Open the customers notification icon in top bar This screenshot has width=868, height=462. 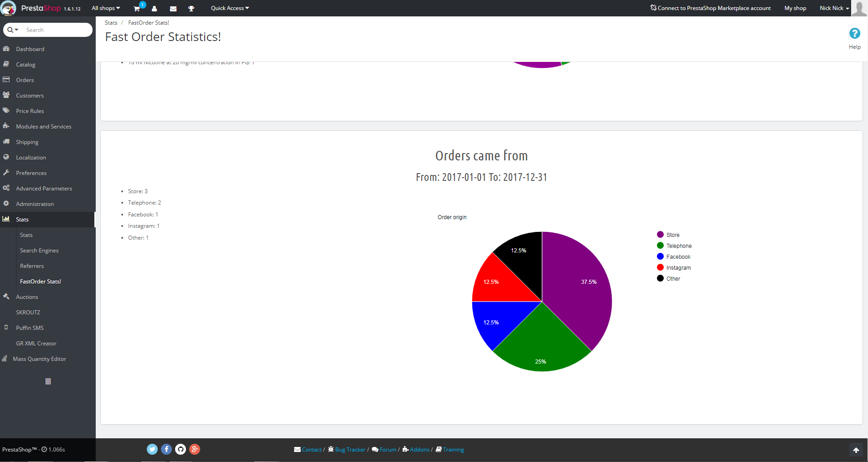[x=155, y=9]
